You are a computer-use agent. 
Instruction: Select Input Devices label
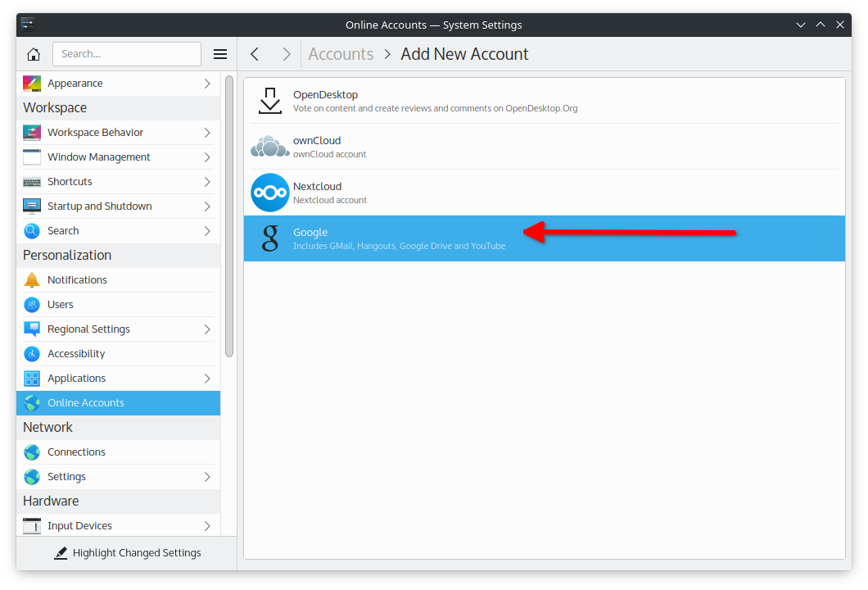[x=79, y=526]
